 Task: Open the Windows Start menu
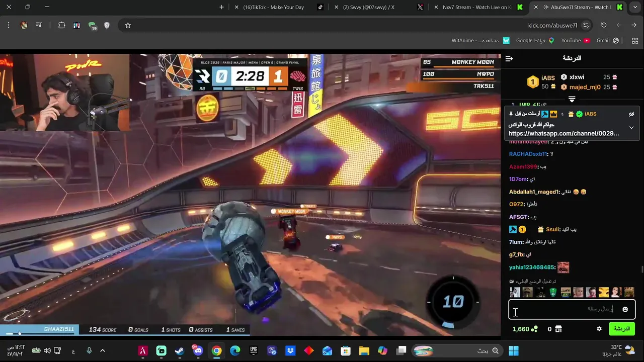pyautogui.click(x=513, y=350)
